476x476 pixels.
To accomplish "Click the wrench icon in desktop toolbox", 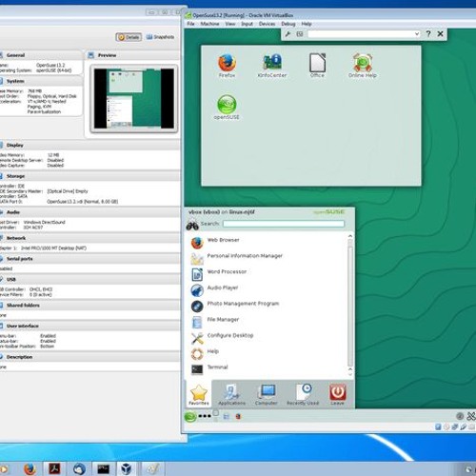I will 288,34.
